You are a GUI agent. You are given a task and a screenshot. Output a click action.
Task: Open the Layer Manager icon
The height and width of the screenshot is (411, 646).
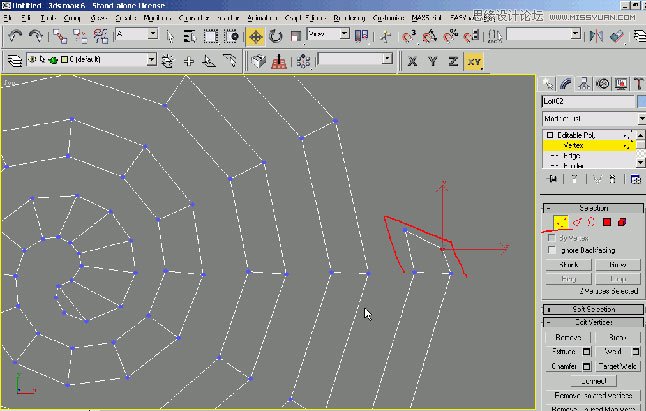tap(15, 61)
